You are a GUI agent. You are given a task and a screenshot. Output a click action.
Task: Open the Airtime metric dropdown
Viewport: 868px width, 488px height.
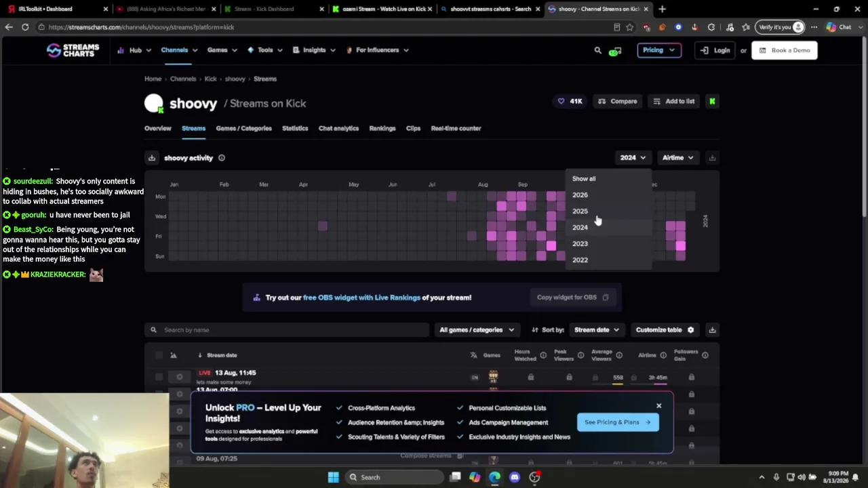coord(677,158)
